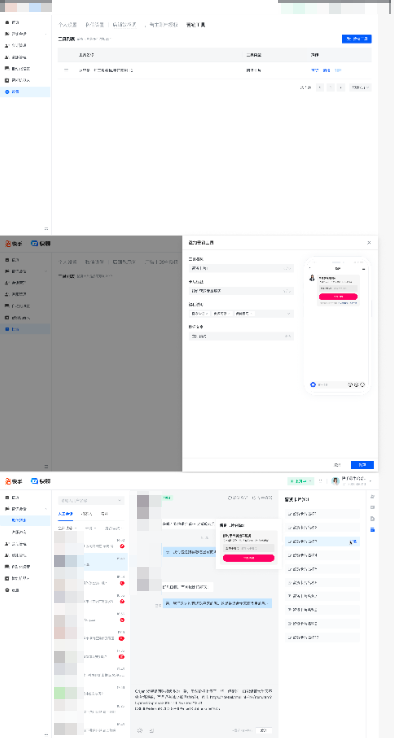Click the third, document icon in the right strip
Viewport: 394px width, 738px height.
point(372,519)
